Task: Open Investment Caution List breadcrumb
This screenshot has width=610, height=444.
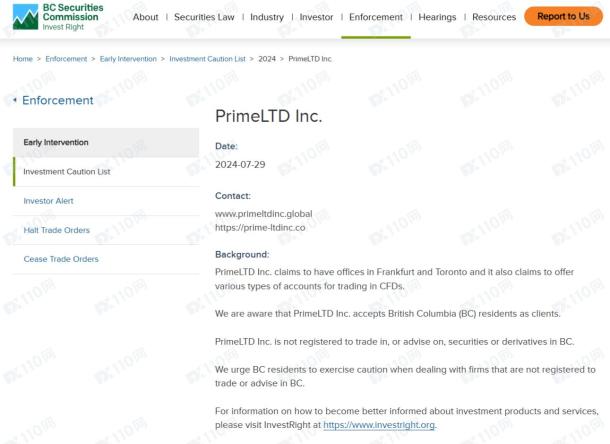Action: click(x=207, y=59)
